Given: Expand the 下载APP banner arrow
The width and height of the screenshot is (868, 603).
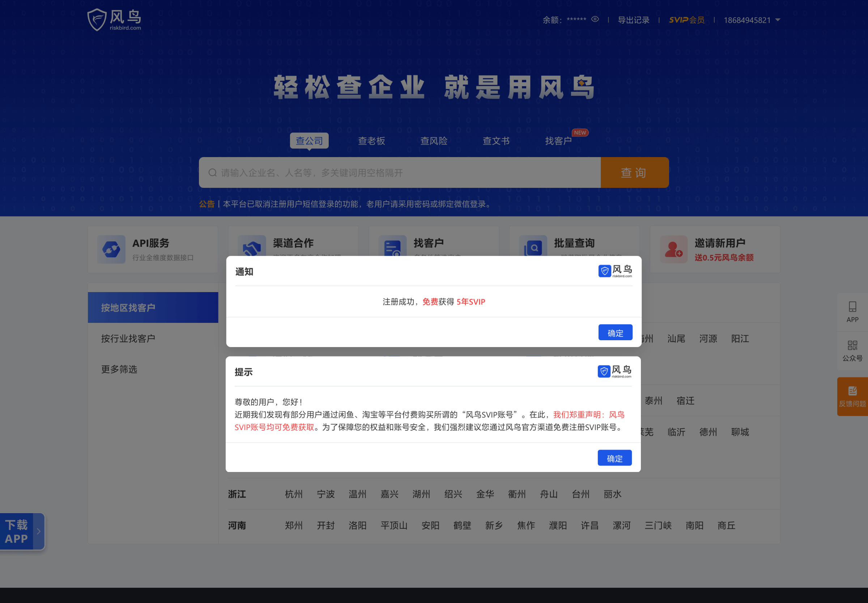Looking at the screenshot, I should 38,531.
